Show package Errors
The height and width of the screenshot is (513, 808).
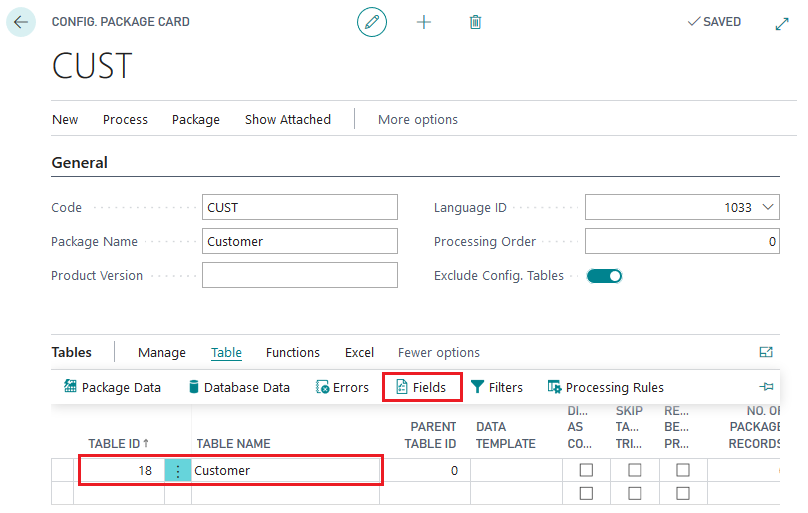click(342, 387)
